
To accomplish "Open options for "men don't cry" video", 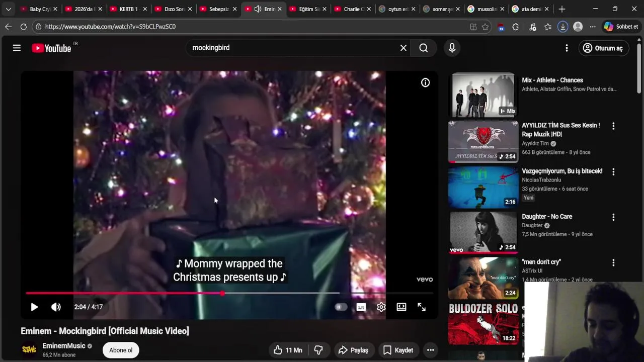I will (x=613, y=263).
